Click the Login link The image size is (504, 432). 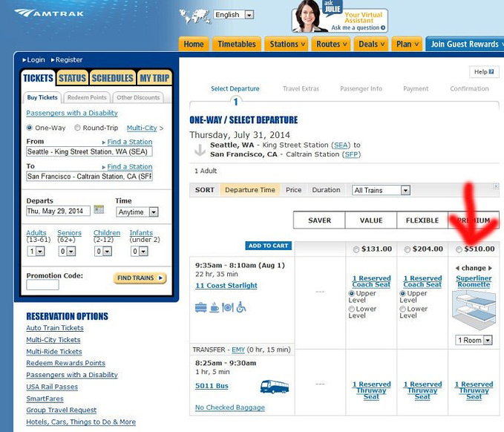36,60
